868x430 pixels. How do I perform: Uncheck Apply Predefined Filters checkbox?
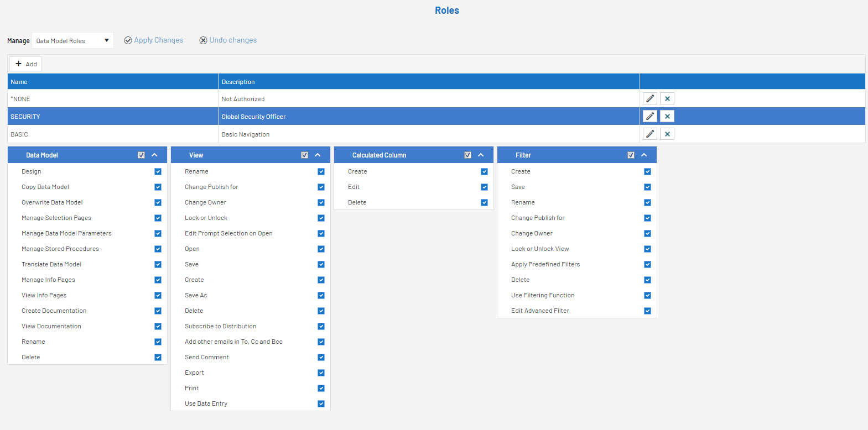pos(647,265)
